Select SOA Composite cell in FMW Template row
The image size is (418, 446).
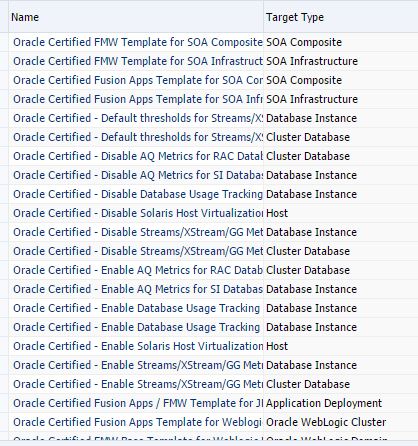click(304, 42)
